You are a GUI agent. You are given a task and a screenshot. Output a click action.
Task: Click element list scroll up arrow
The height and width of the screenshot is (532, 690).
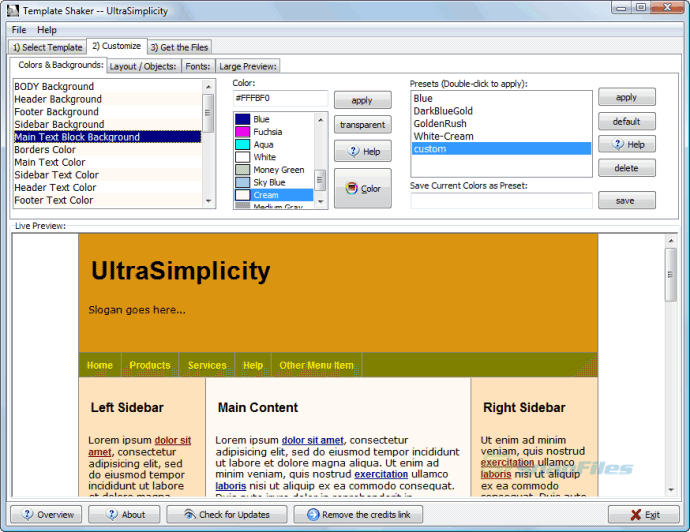(209, 87)
